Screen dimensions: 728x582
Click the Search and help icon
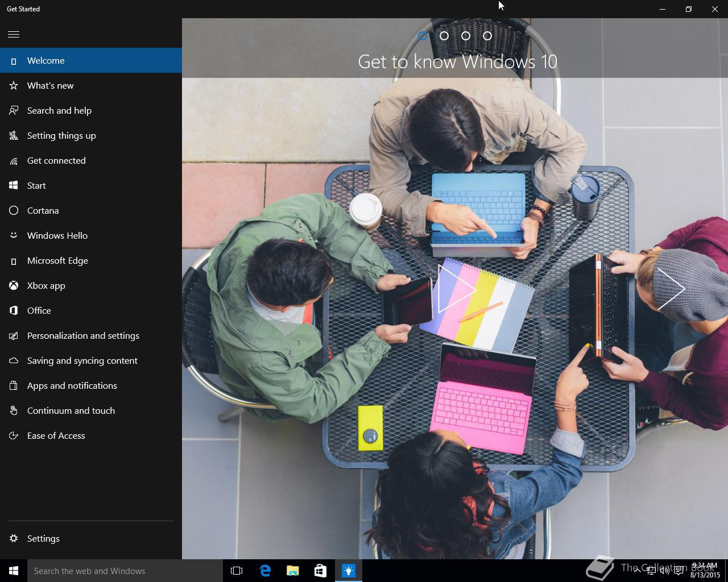14,111
